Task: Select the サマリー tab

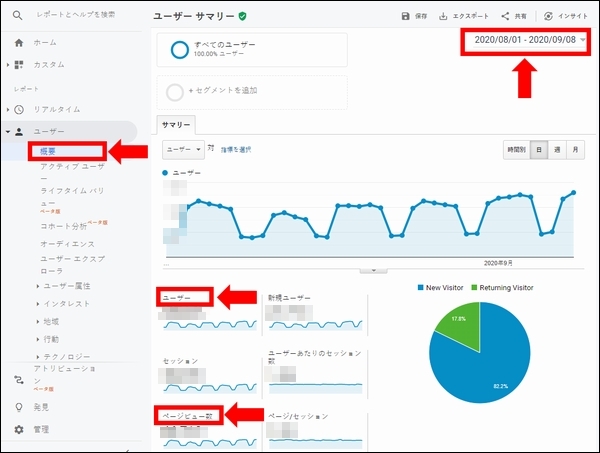Action: 176,125
